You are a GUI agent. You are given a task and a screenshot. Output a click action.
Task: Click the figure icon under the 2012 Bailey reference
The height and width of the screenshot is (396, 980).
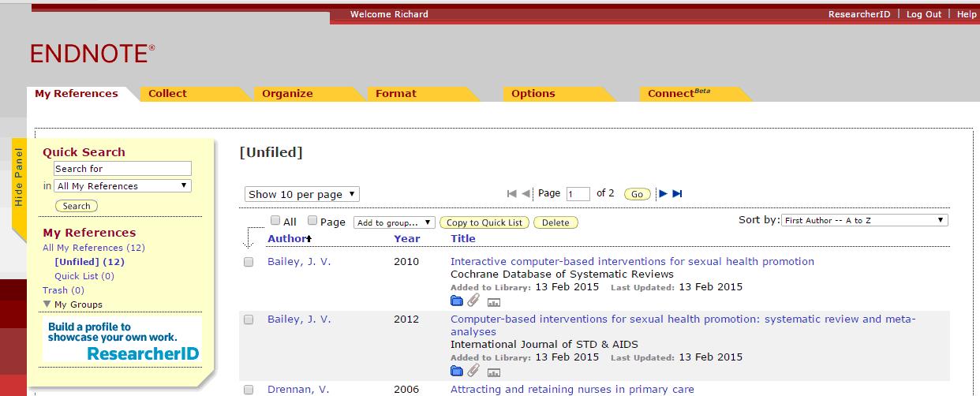coord(494,372)
